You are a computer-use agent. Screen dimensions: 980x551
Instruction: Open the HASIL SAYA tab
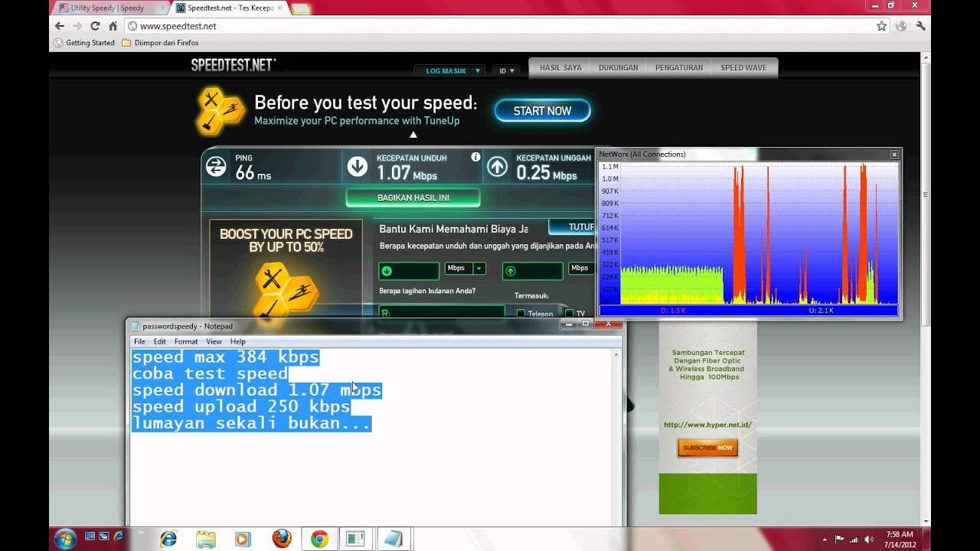click(560, 67)
